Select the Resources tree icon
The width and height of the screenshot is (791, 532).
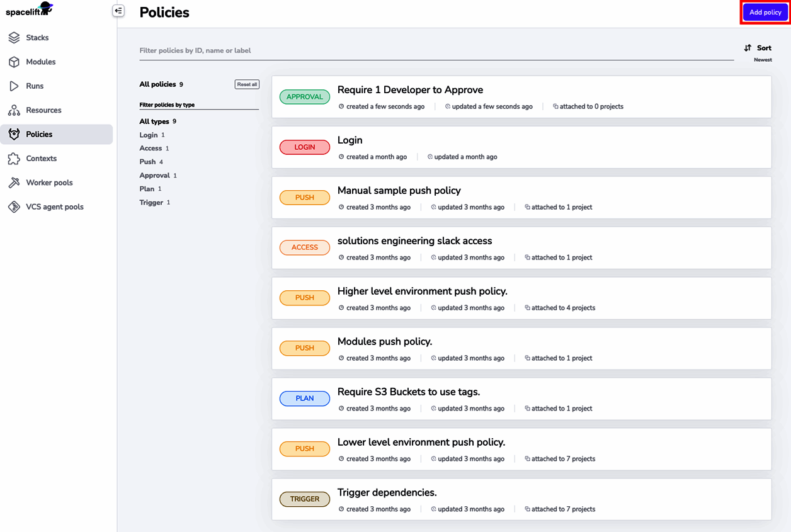14,110
